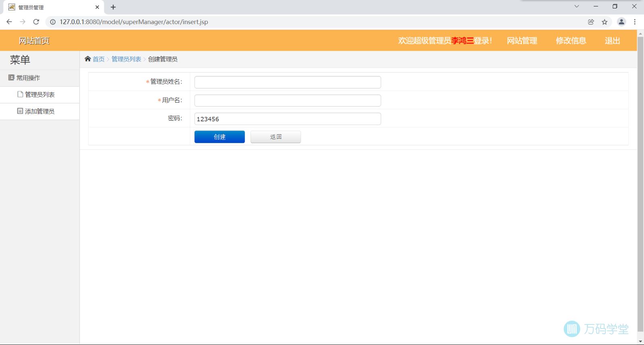Image resolution: width=644 pixels, height=345 pixels.
Task: Click the 管理员姓名 label
Action: 166,82
